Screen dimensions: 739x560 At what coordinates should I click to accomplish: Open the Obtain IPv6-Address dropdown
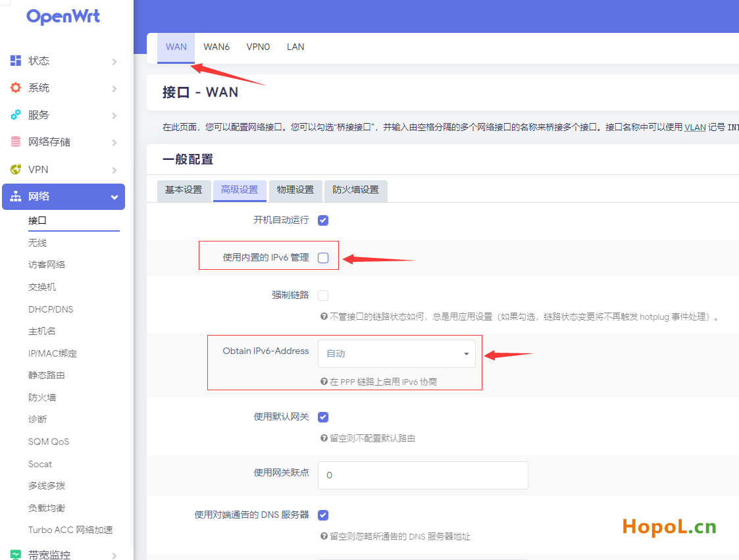(x=396, y=353)
